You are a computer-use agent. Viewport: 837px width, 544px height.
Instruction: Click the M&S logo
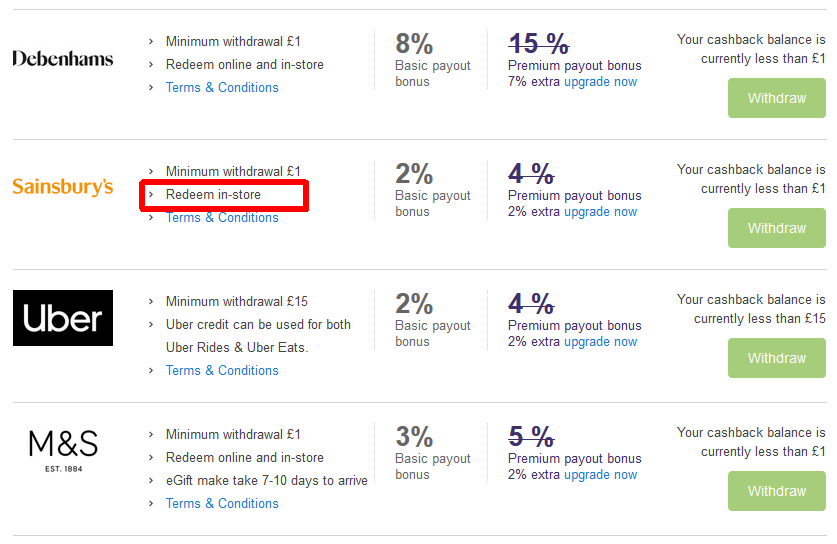click(x=64, y=451)
